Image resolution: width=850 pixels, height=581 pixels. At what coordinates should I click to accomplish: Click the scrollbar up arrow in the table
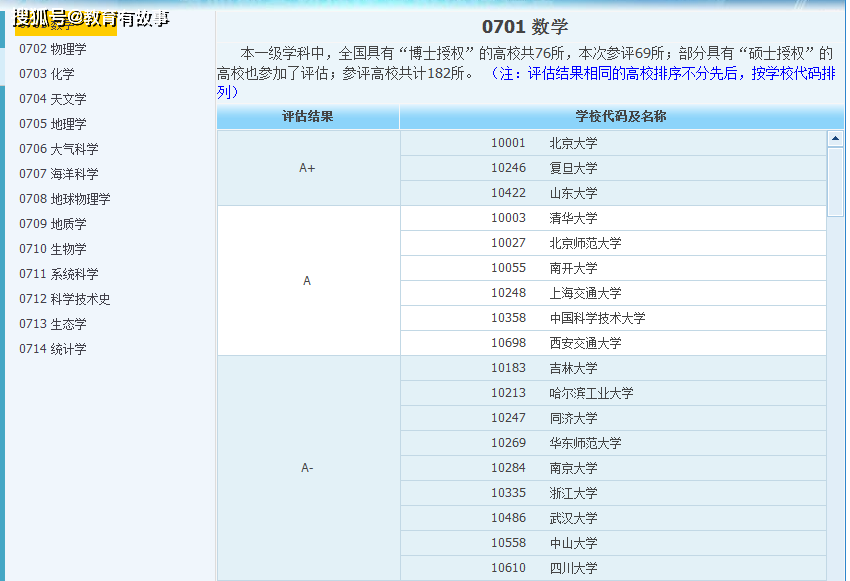click(x=836, y=140)
